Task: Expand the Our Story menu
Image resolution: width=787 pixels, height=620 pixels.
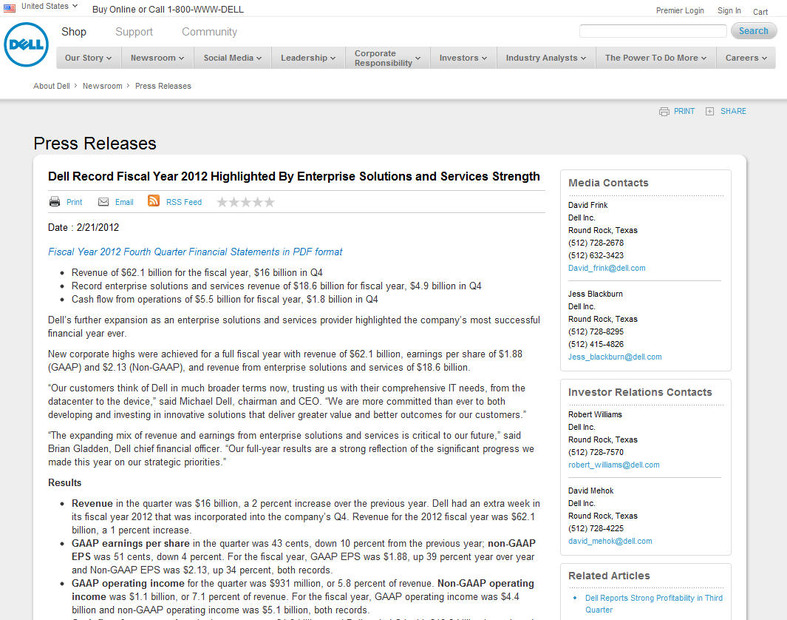Action: [x=88, y=58]
